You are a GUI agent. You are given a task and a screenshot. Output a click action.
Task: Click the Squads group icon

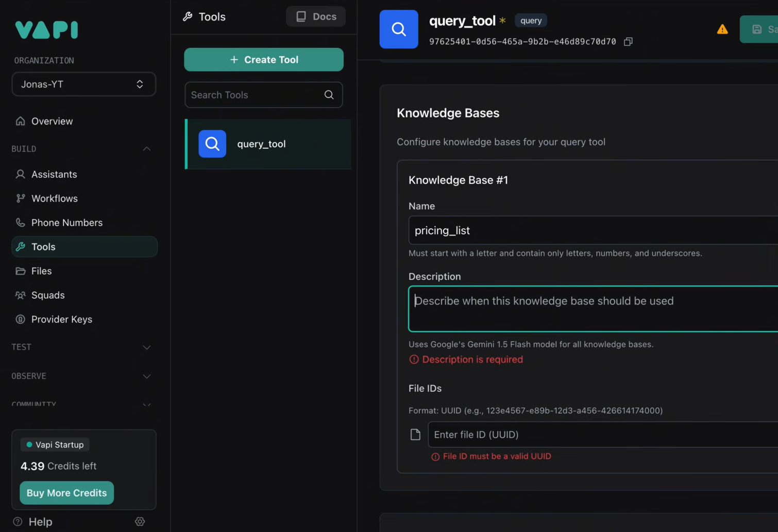click(20, 295)
